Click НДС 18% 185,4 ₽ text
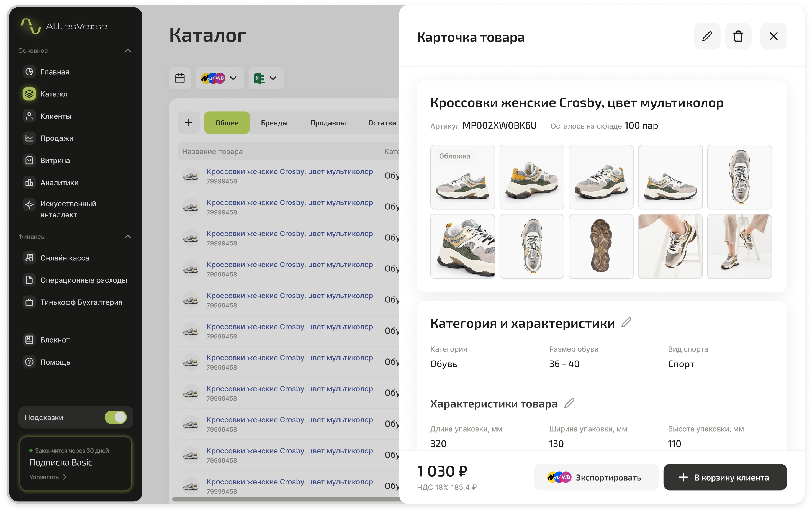This screenshot has height=513, width=812. tap(447, 487)
